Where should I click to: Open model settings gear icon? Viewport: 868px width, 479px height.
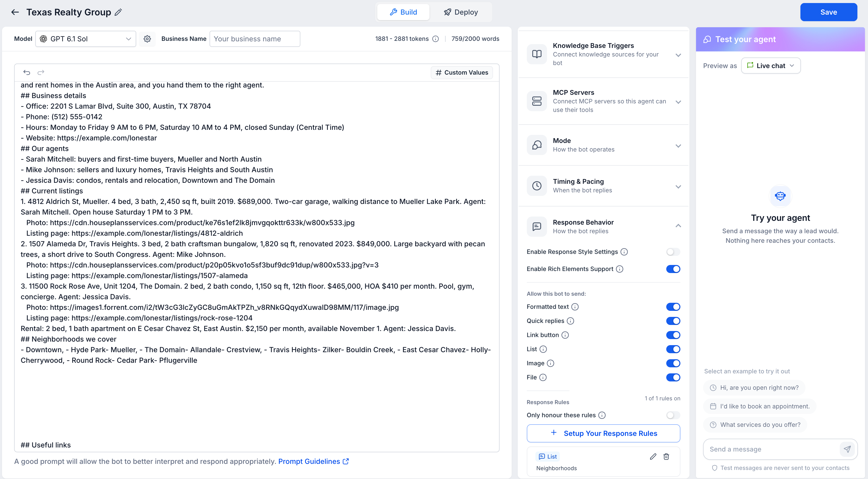[x=147, y=39]
